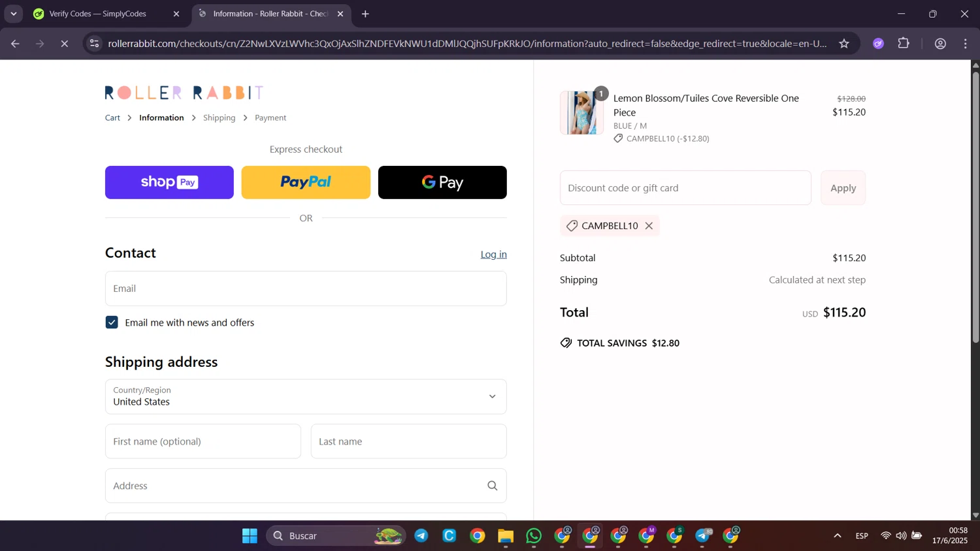Open the volume speaker icon
The height and width of the screenshot is (551, 980).
[902, 536]
